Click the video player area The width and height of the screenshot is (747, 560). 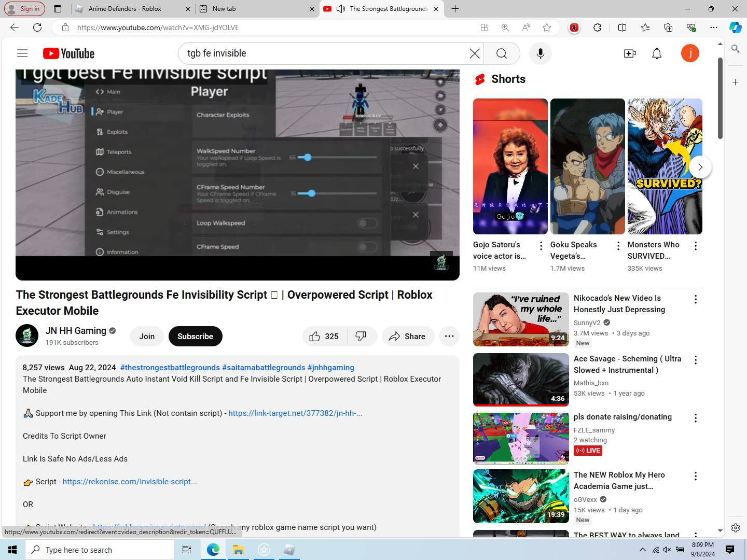(x=238, y=175)
